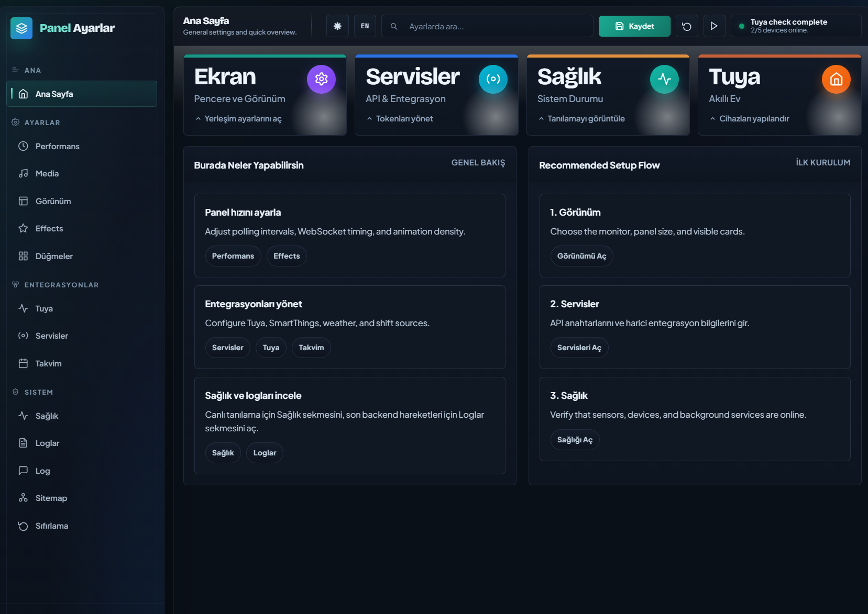Click the Sıfırlama reset icon

[x=23, y=526]
